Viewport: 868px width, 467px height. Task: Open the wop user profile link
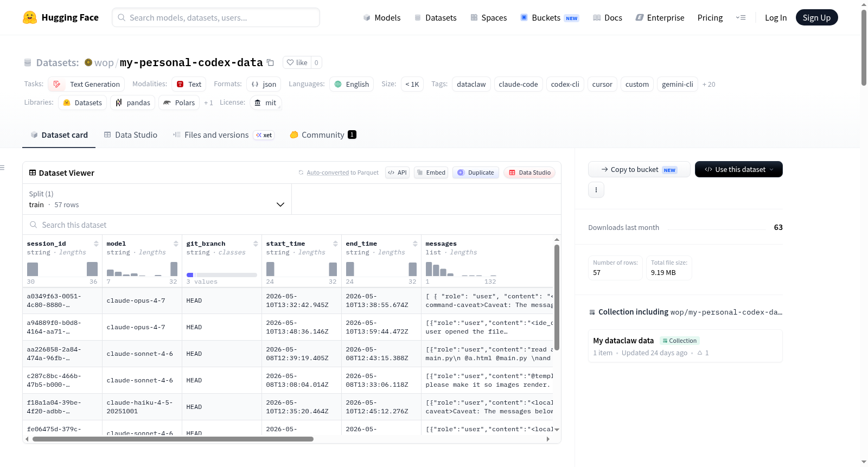[104, 62]
